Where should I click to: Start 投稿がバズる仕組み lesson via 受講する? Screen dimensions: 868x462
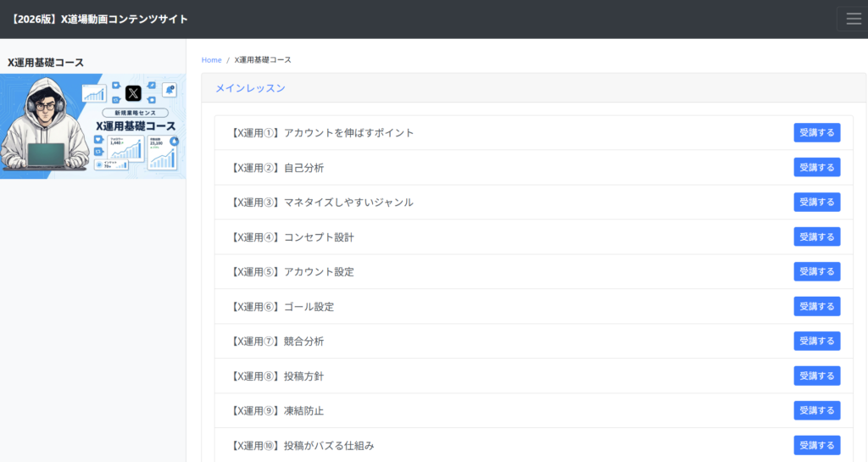[x=816, y=445]
